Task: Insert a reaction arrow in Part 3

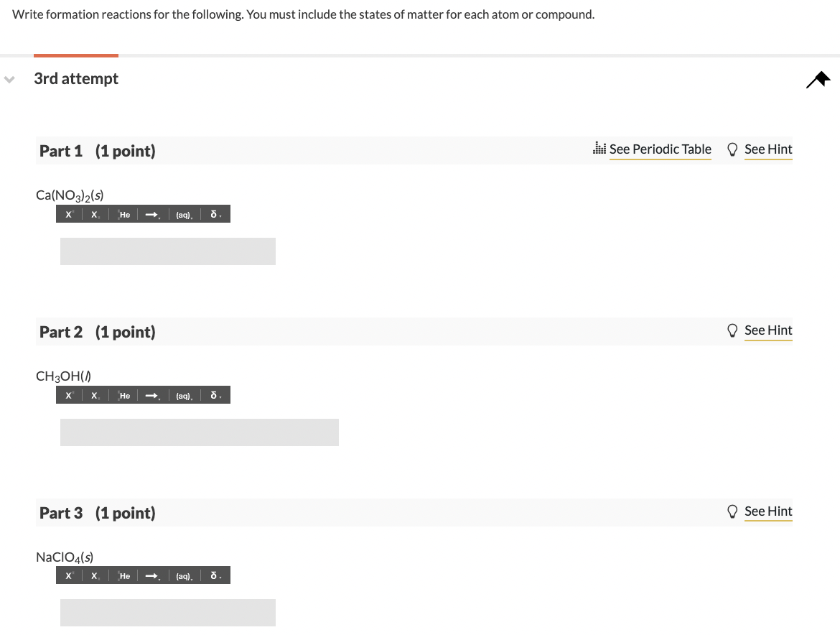Action: [150, 575]
